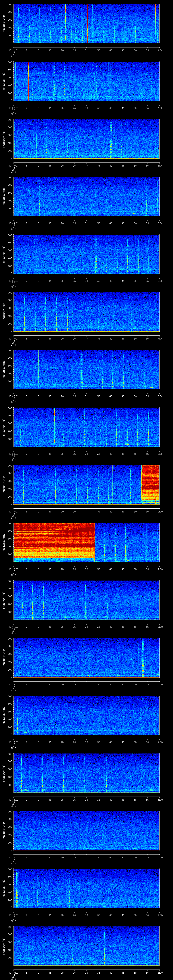Open the 13:11:00 spectrogram panel
Viewport: 173px width, 980px height.
87,600
